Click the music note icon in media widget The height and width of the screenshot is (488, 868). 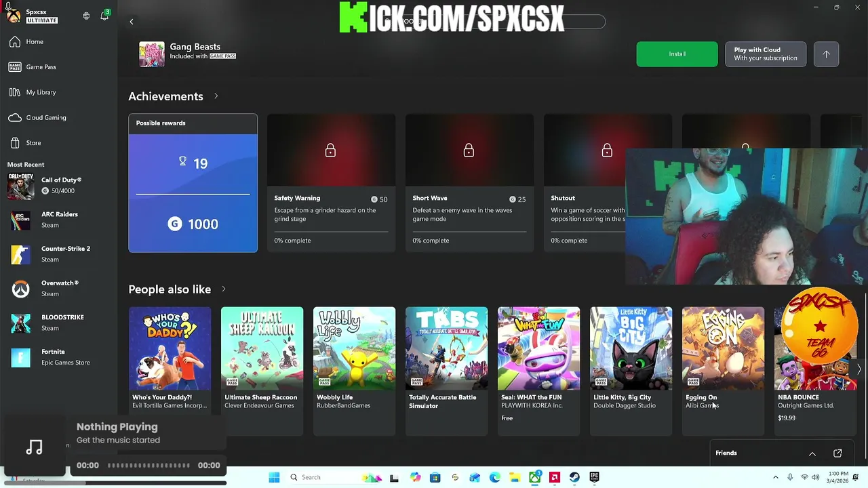35,447
